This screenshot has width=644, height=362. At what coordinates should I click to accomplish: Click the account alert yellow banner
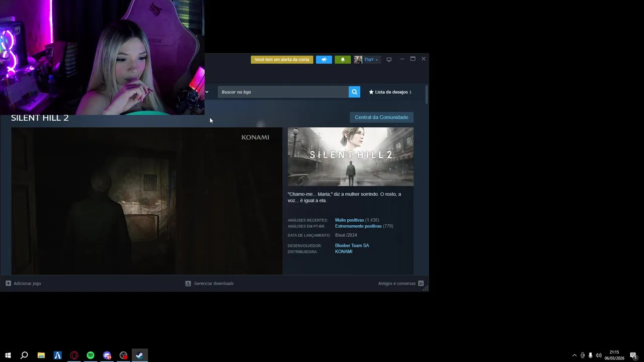click(282, 59)
